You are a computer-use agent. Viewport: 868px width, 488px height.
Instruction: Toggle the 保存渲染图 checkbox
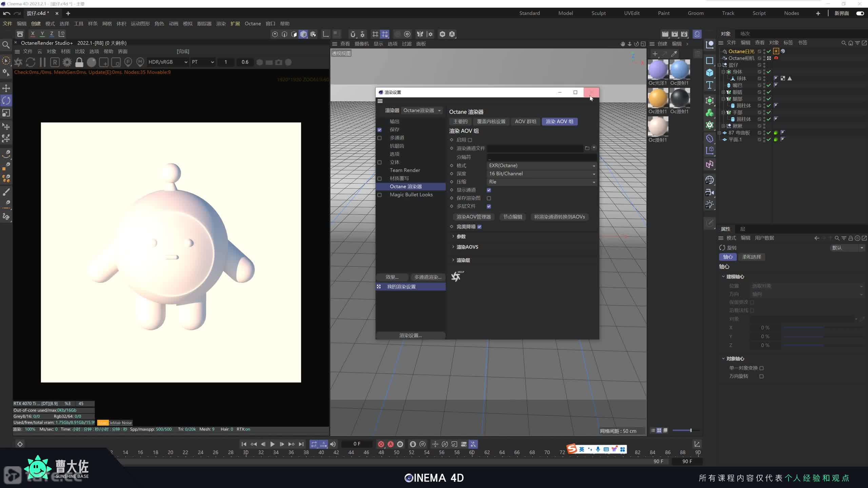point(489,198)
